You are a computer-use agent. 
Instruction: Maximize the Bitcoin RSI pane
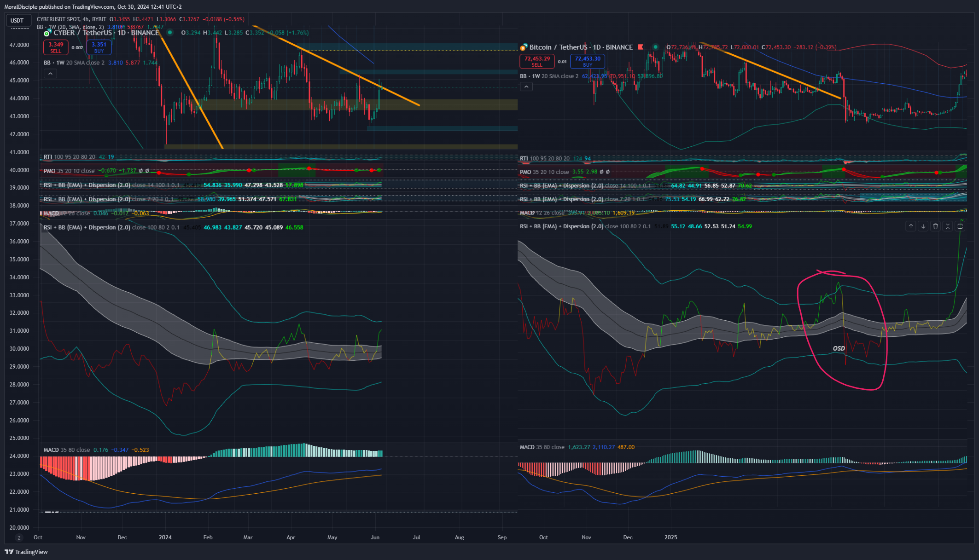point(960,226)
